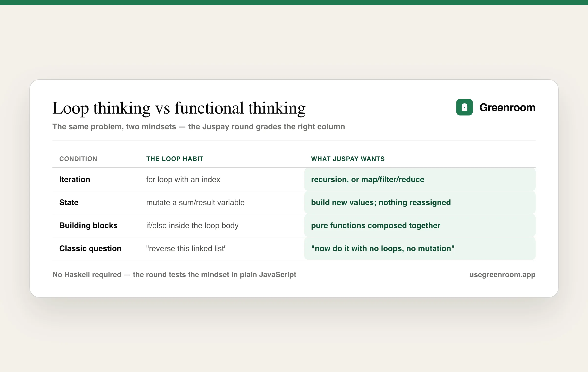Click 'now do it with no loops' cell

[x=420, y=248]
